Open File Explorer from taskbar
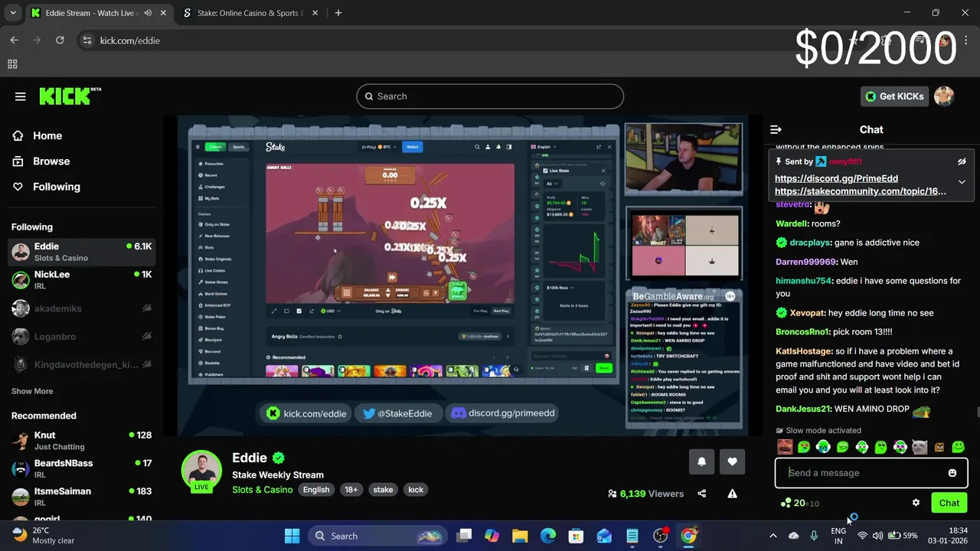The height and width of the screenshot is (551, 980). click(x=520, y=536)
